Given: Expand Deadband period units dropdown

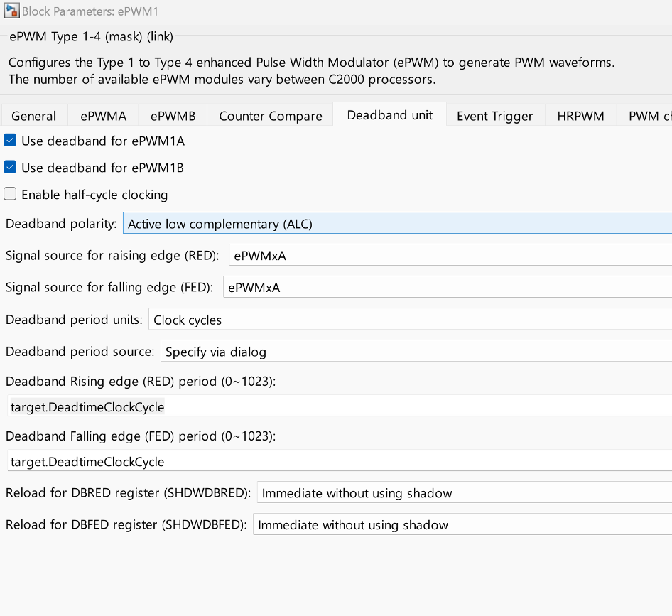Looking at the screenshot, I should (x=409, y=320).
